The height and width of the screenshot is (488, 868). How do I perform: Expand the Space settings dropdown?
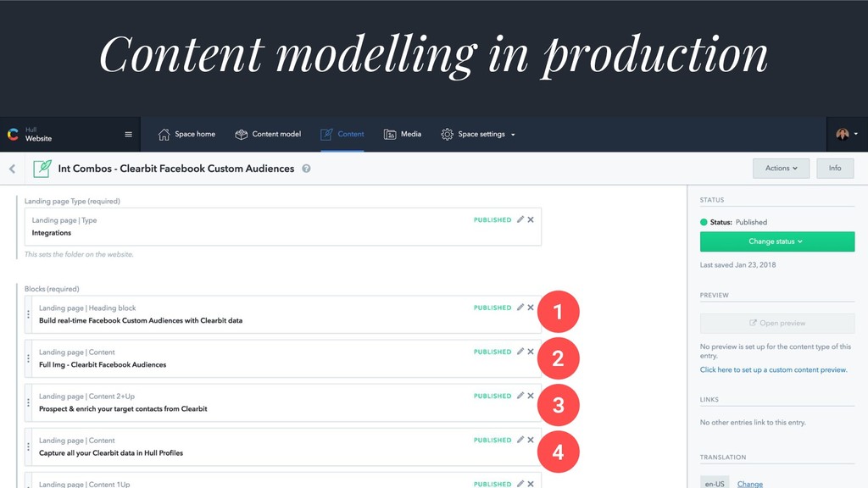coord(478,134)
